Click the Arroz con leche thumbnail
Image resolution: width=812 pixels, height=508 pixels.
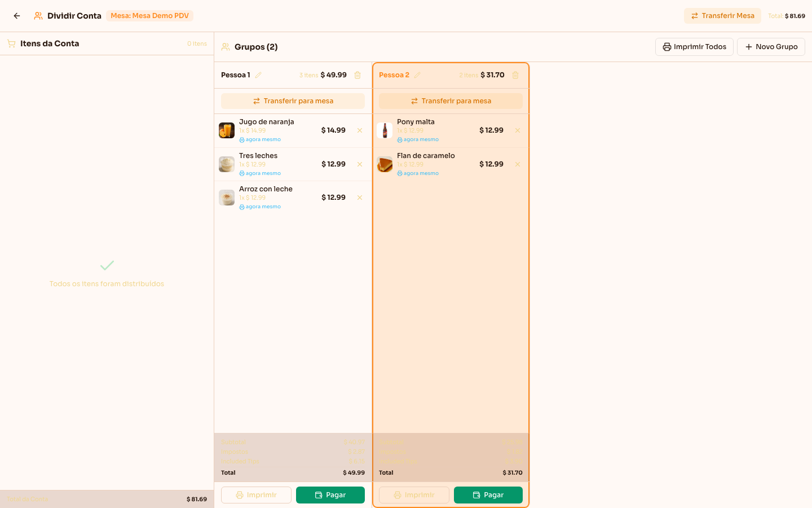227,198
